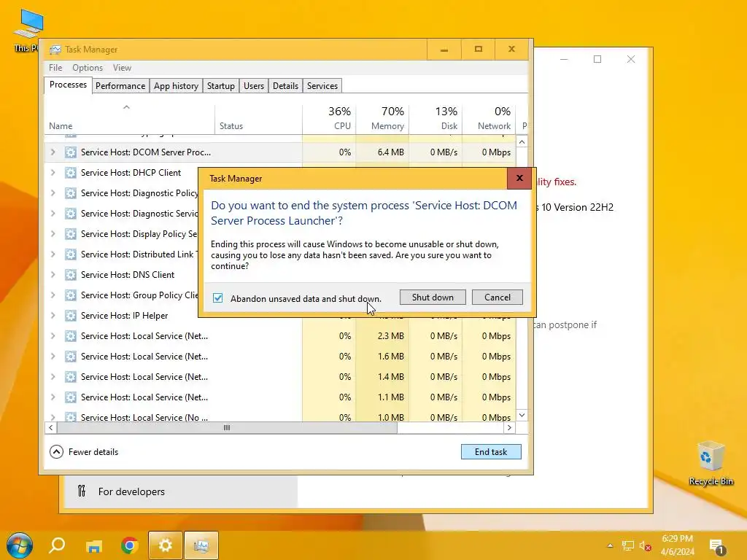Click gear icon of DCOM Server Process row
Image resolution: width=747 pixels, height=560 pixels.
[x=71, y=152]
